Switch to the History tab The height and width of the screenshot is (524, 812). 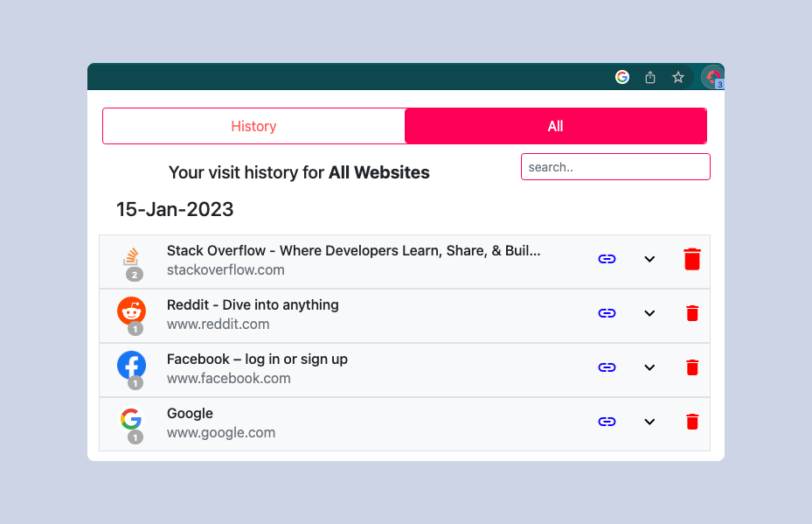click(x=253, y=126)
